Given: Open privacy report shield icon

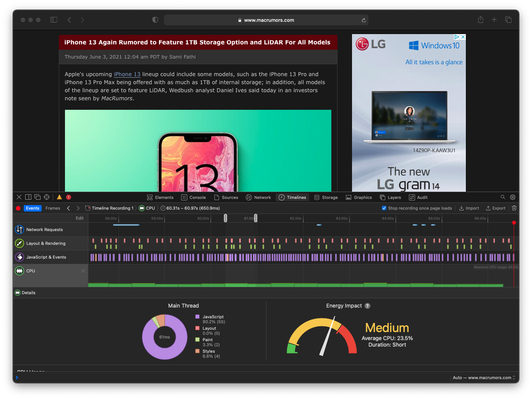Looking at the screenshot, I should pyautogui.click(x=155, y=20).
